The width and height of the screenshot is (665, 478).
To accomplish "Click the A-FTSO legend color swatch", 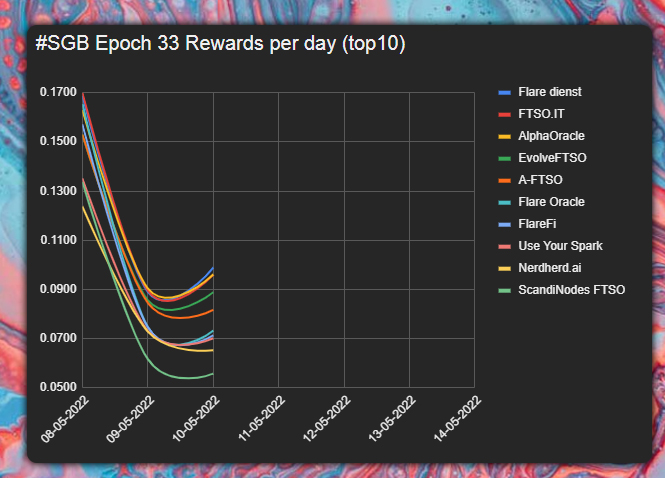I will [x=504, y=181].
